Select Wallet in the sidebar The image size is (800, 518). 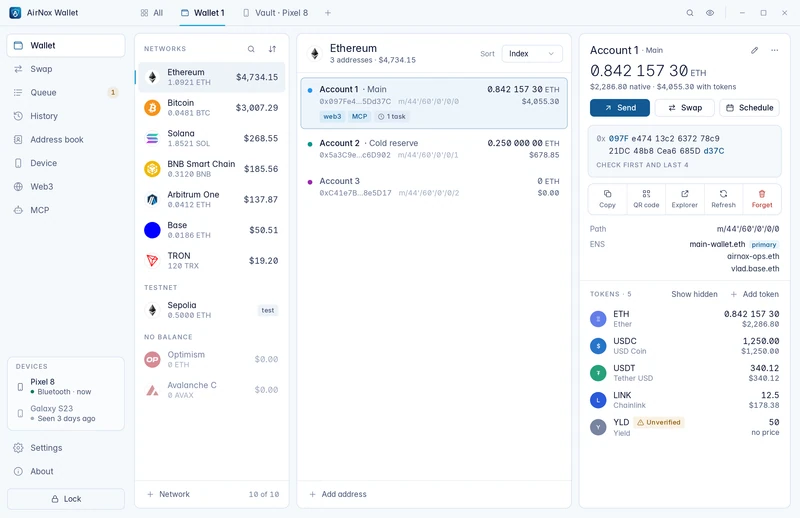[x=66, y=45]
